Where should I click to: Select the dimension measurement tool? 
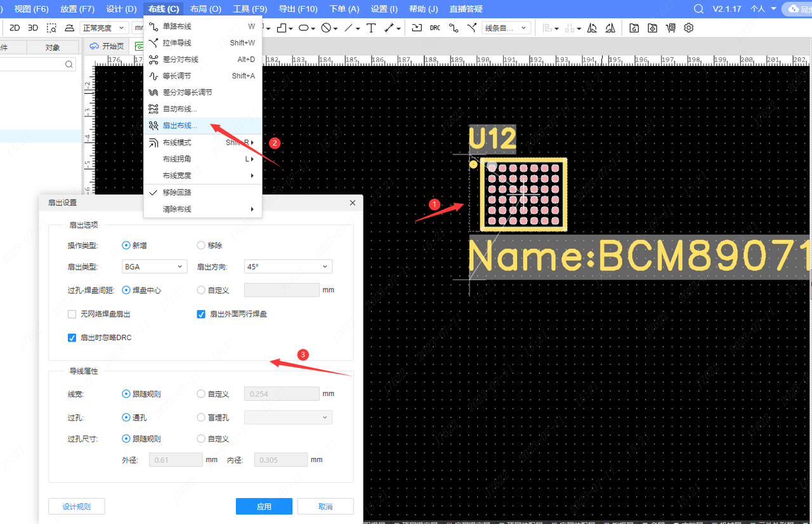[x=390, y=28]
